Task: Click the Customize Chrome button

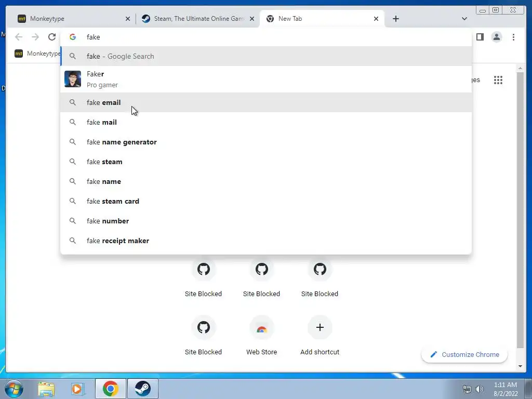Action: 464,354
